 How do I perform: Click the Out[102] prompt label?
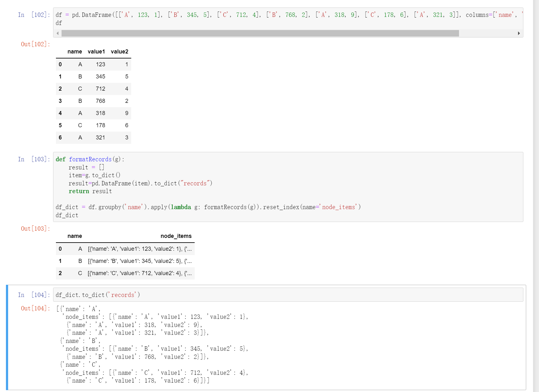coord(35,44)
